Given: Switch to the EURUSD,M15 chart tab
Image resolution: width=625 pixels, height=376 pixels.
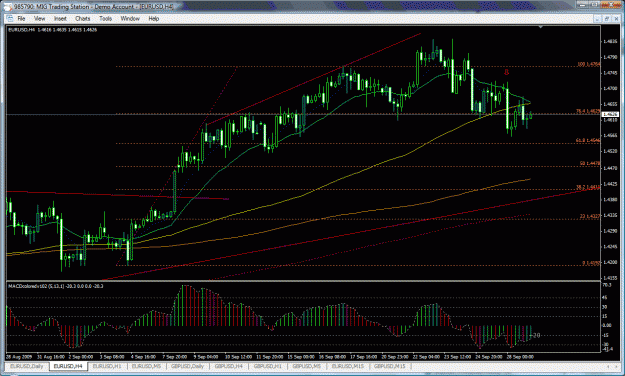Looking at the screenshot, I should (348, 366).
